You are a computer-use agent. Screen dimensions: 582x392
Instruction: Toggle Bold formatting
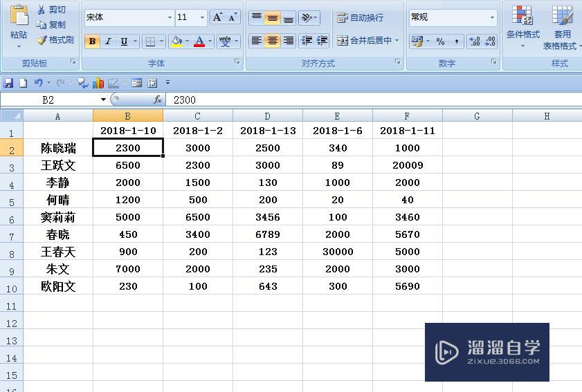92,41
